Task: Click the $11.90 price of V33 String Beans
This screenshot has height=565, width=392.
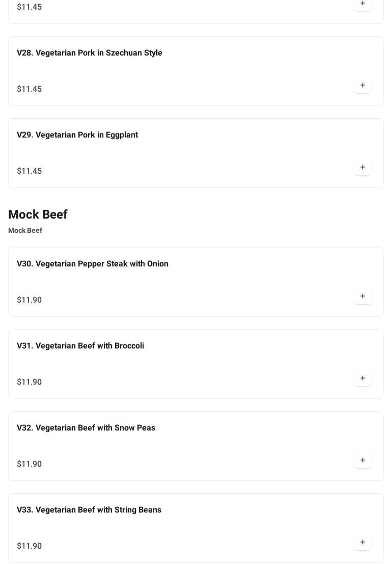Action: click(x=30, y=546)
